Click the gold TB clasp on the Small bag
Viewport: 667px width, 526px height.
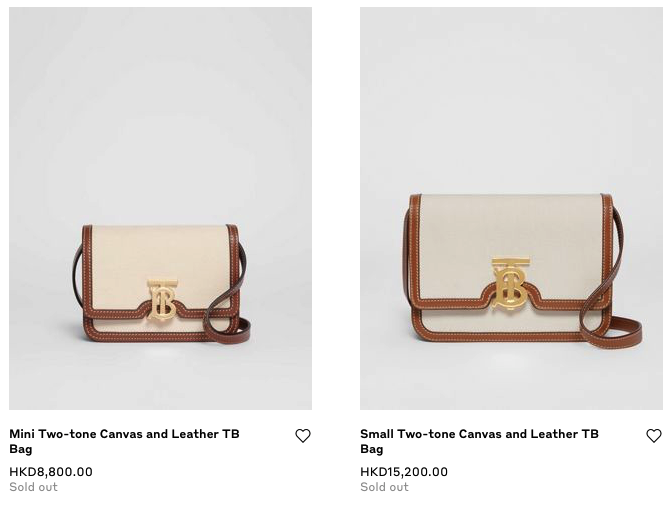pos(511,282)
